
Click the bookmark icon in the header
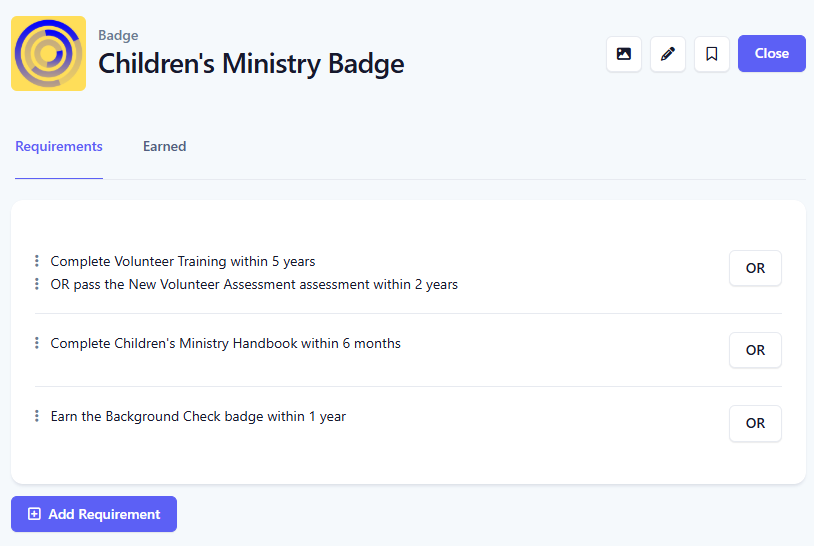(712, 53)
